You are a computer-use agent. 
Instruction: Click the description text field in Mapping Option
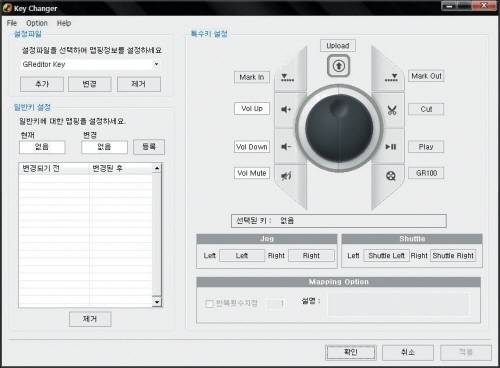[x=399, y=304]
